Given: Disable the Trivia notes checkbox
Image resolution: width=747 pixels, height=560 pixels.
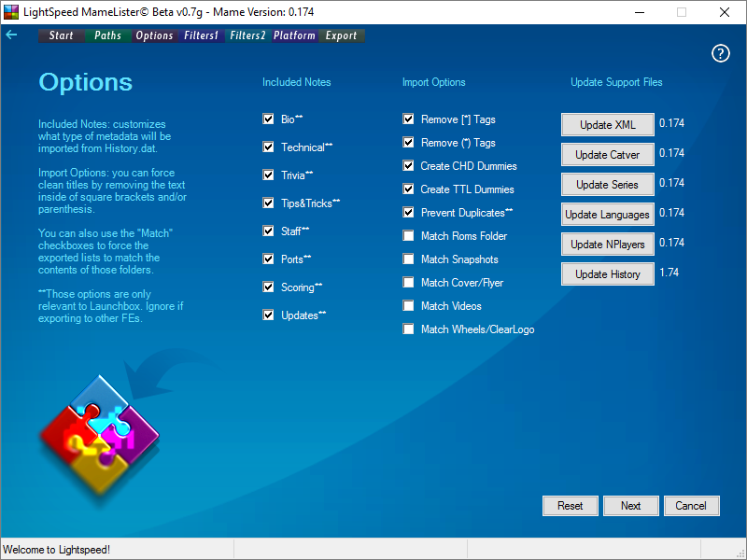Looking at the screenshot, I should click(268, 175).
